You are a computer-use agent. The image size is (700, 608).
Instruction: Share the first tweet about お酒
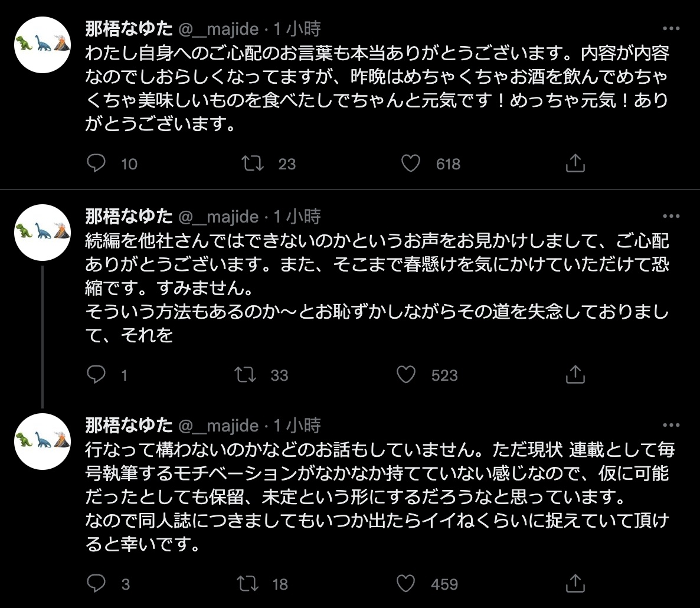(x=575, y=164)
